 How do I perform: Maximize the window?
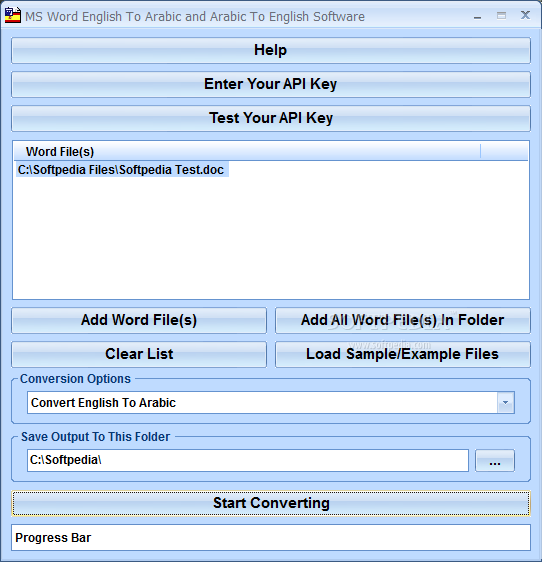(501, 16)
